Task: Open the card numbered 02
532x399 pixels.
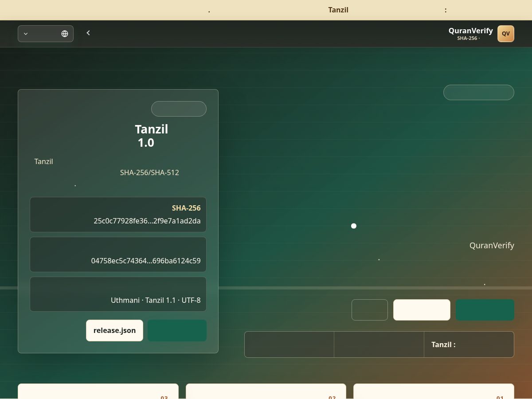Action: 266,391
